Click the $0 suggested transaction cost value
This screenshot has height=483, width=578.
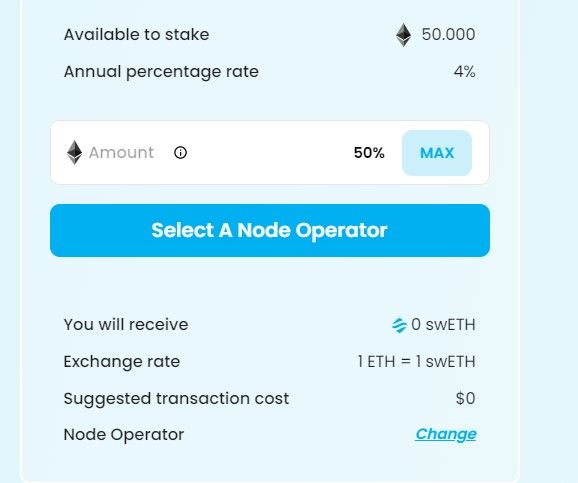[x=465, y=398]
